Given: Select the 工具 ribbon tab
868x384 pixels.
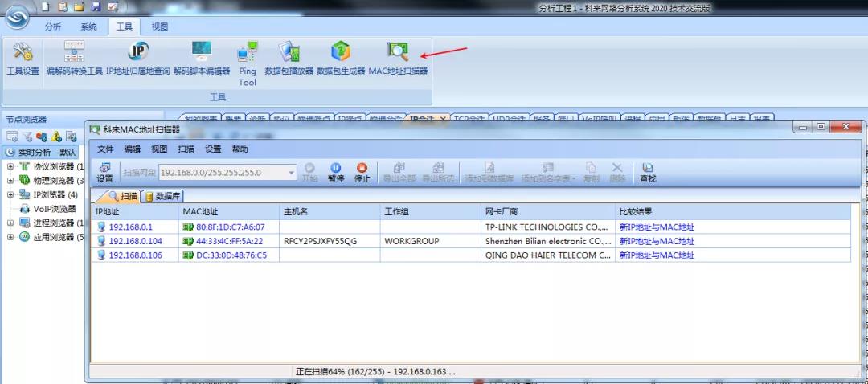Looking at the screenshot, I should coord(125,27).
